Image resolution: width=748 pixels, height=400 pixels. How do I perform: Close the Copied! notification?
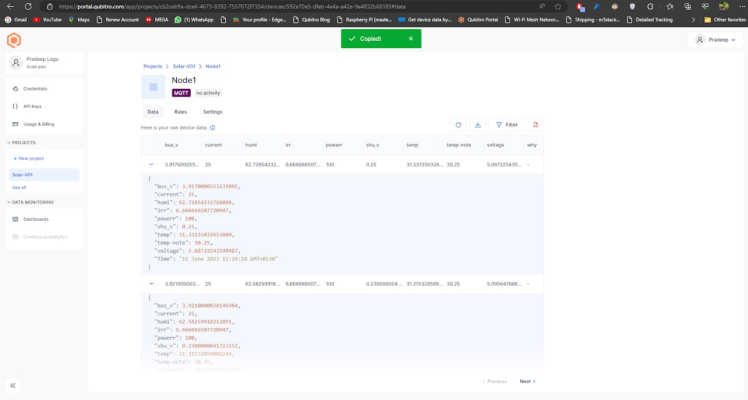(x=411, y=39)
